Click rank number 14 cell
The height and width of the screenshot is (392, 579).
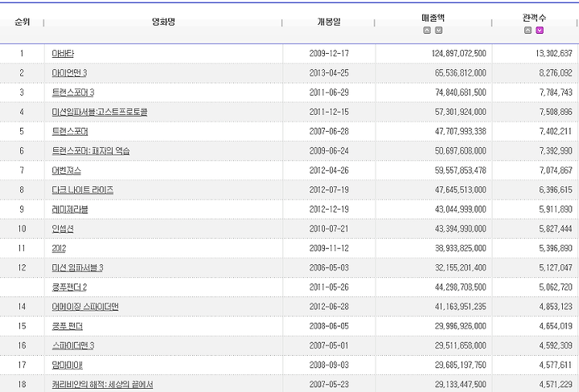point(22,307)
